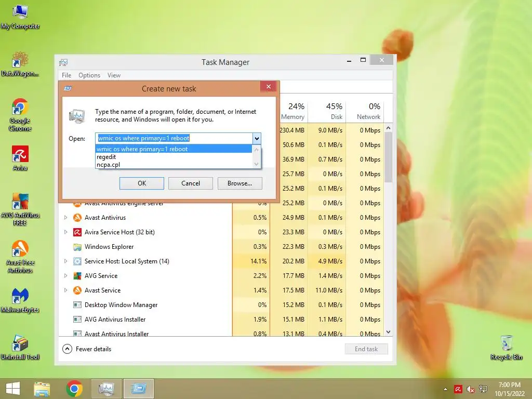Click the End task button

(366, 349)
